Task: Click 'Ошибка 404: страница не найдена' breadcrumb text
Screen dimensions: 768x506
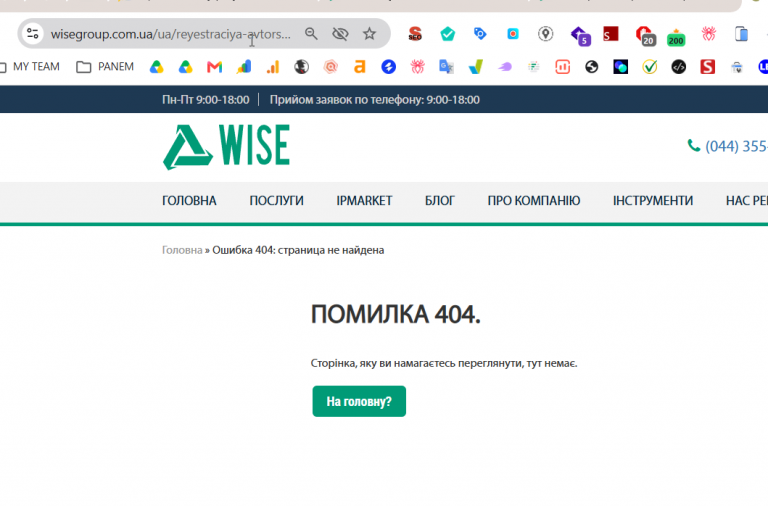Action: pos(298,250)
